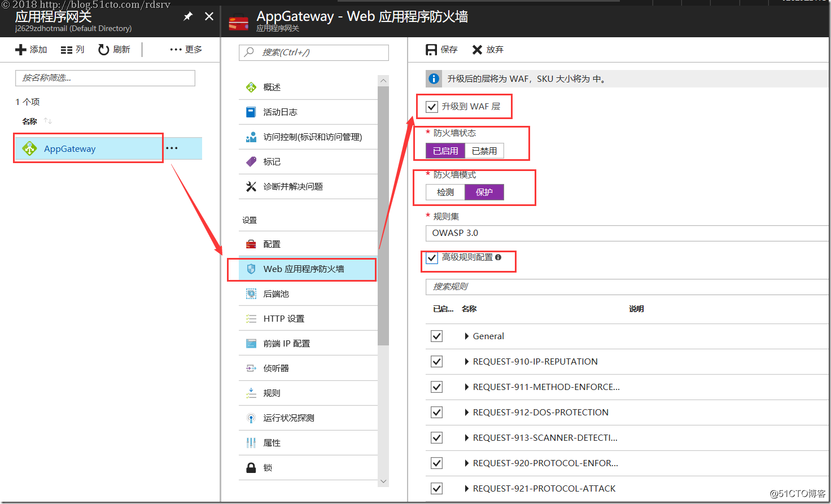Click the Configuration red toolbox icon

[251, 244]
